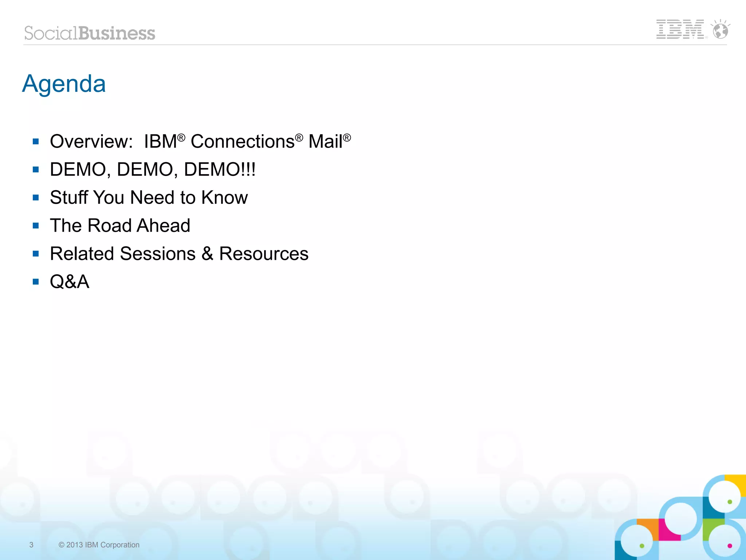Click the globe smarter planet icon
The width and height of the screenshot is (746, 560).
pos(721,29)
